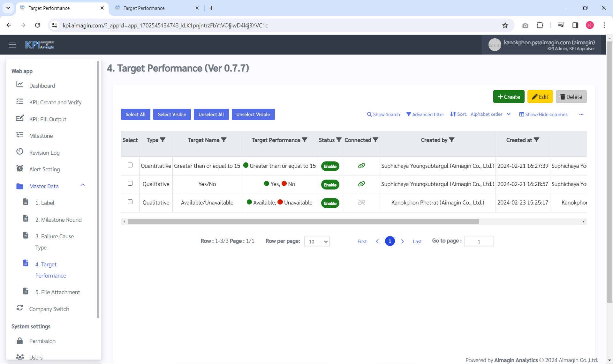Click the Create button
The height and width of the screenshot is (364, 613).
coord(509,97)
